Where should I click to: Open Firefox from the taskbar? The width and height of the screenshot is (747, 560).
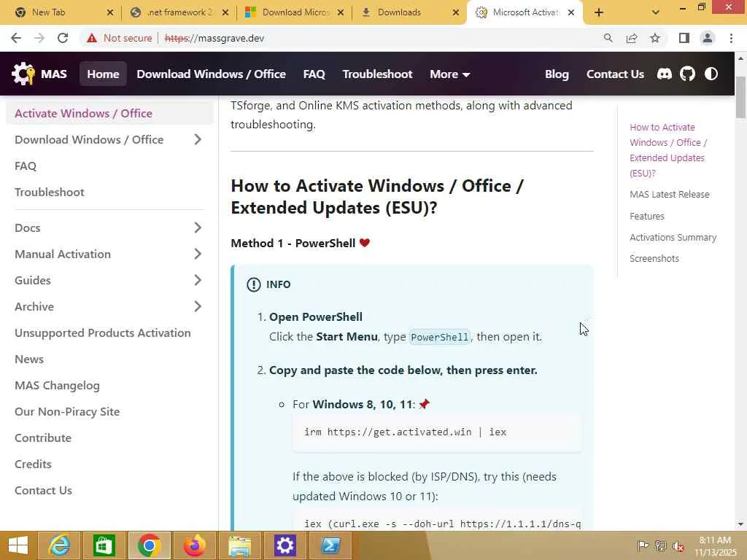pos(194,545)
